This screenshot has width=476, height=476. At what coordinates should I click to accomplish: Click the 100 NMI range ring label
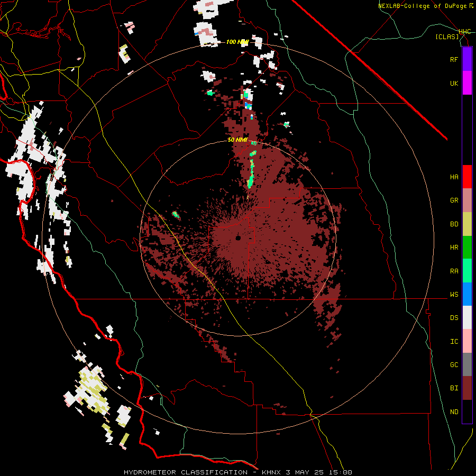point(237,42)
